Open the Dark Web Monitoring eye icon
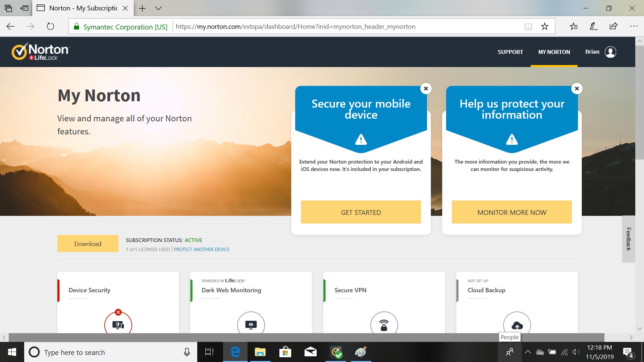Screen dimensions: 644x362 (251, 324)
